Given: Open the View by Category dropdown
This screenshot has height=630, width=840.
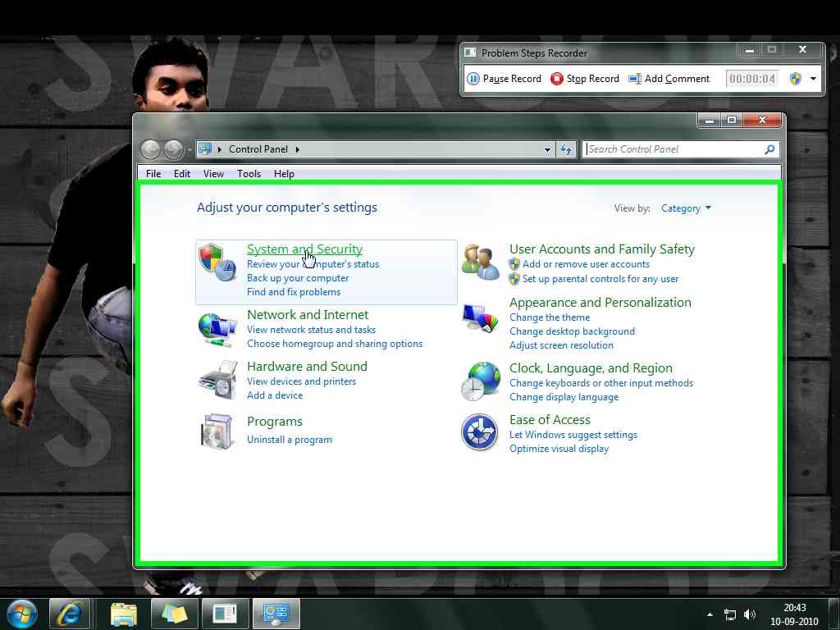Looking at the screenshot, I should coord(686,208).
